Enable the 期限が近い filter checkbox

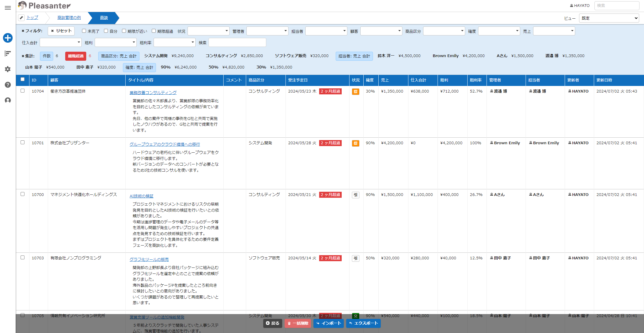124,31
